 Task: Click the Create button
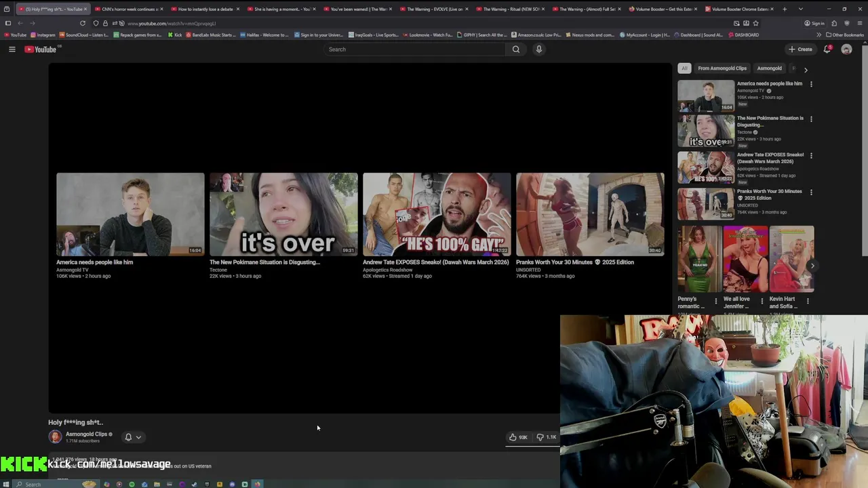tap(800, 49)
